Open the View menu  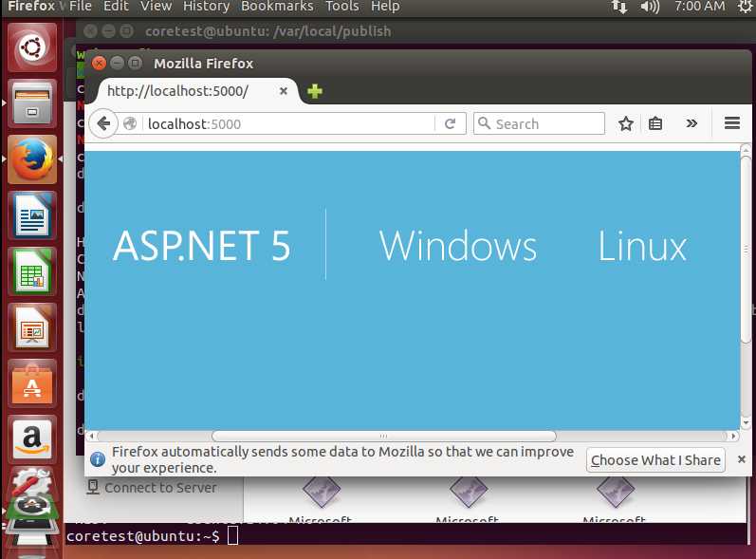(156, 7)
